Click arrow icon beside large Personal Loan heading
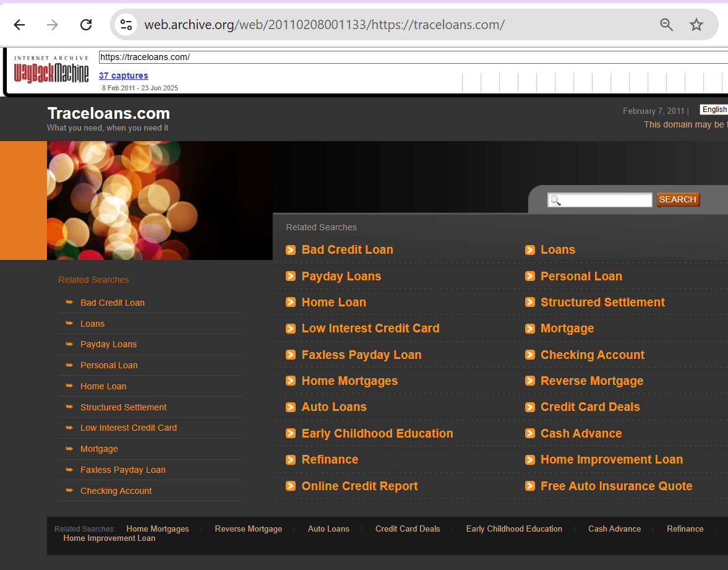 tap(529, 277)
